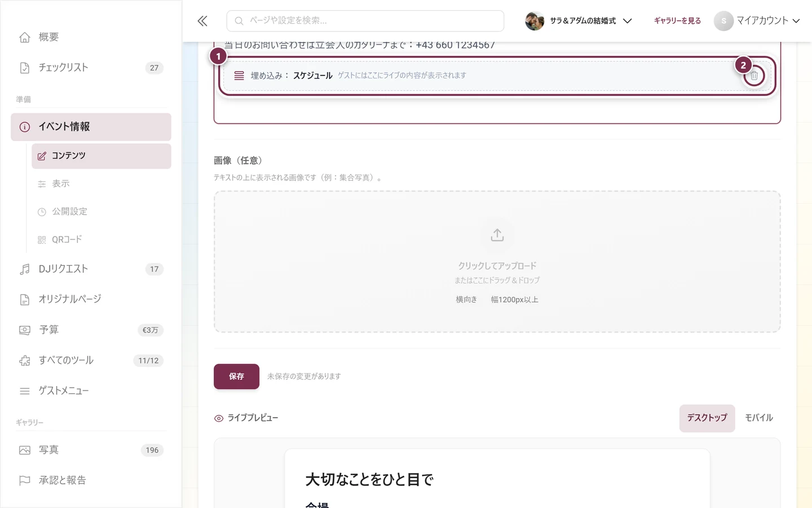
Task: Open チェックリスト in the sidebar
Action: [91, 68]
